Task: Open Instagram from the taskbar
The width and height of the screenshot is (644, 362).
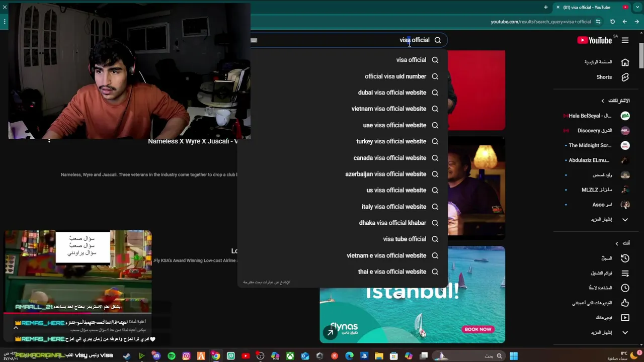Action: 186,356
